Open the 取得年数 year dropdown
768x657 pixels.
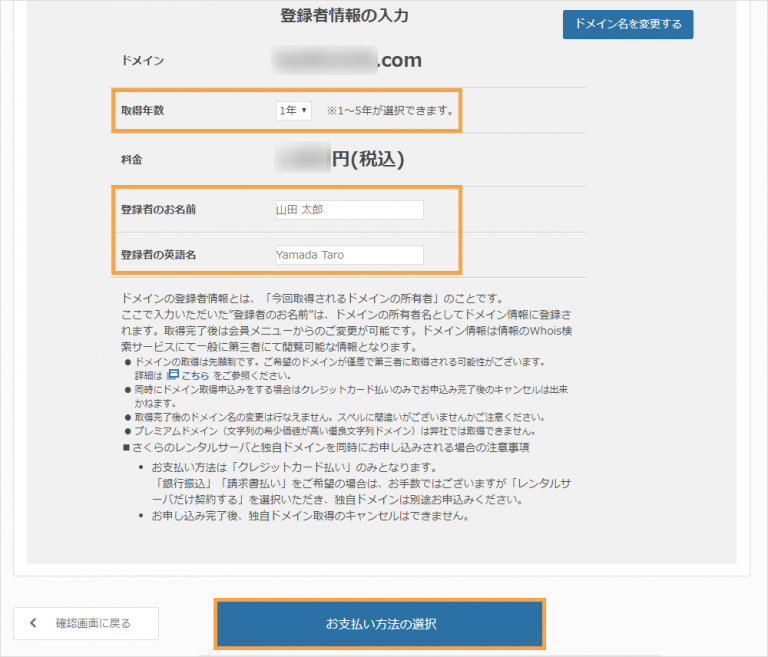pyautogui.click(x=293, y=111)
